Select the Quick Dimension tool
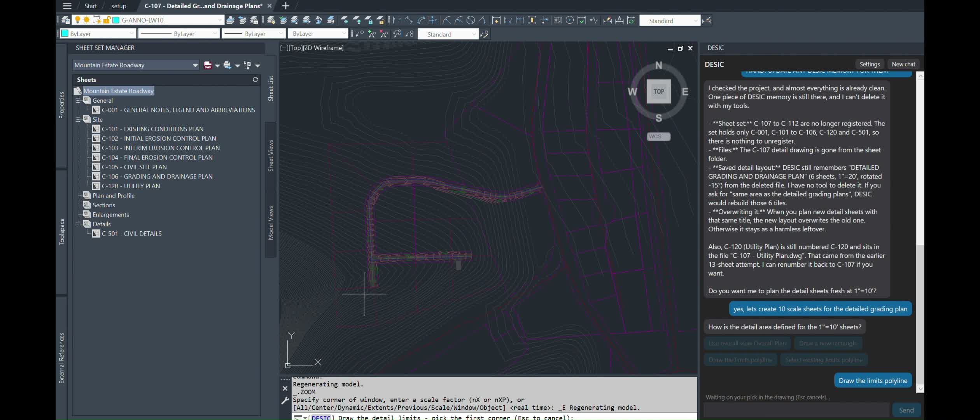This screenshot has width=980, height=420. (496, 20)
